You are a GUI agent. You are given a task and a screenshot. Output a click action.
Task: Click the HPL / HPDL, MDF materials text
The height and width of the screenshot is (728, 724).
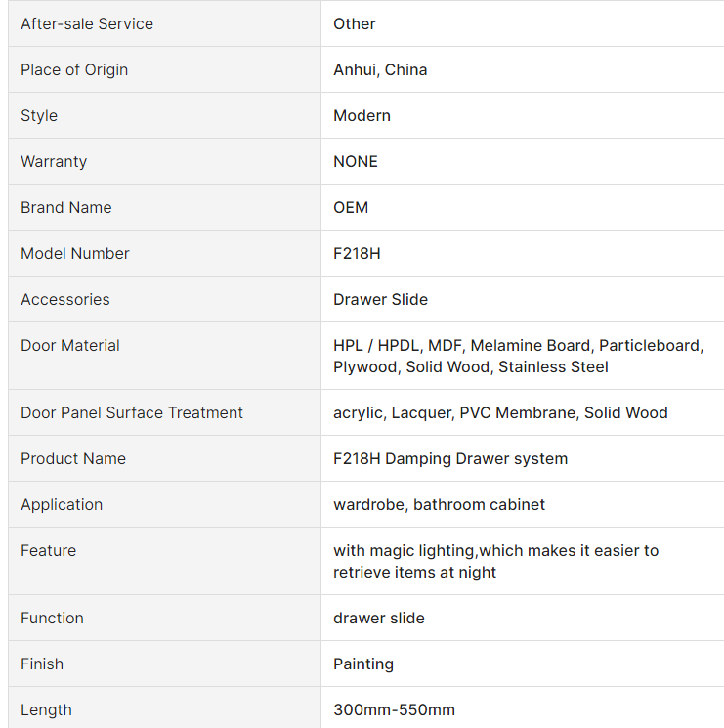[519, 356]
